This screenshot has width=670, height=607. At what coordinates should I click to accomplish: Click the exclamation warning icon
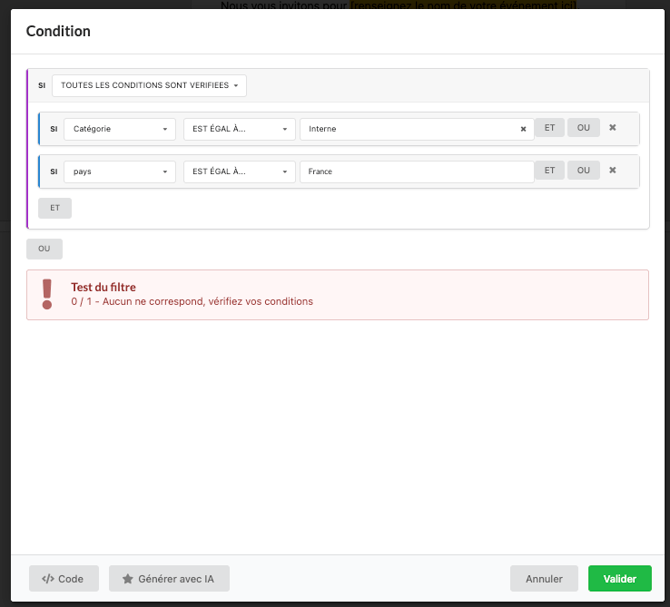pyautogui.click(x=47, y=294)
